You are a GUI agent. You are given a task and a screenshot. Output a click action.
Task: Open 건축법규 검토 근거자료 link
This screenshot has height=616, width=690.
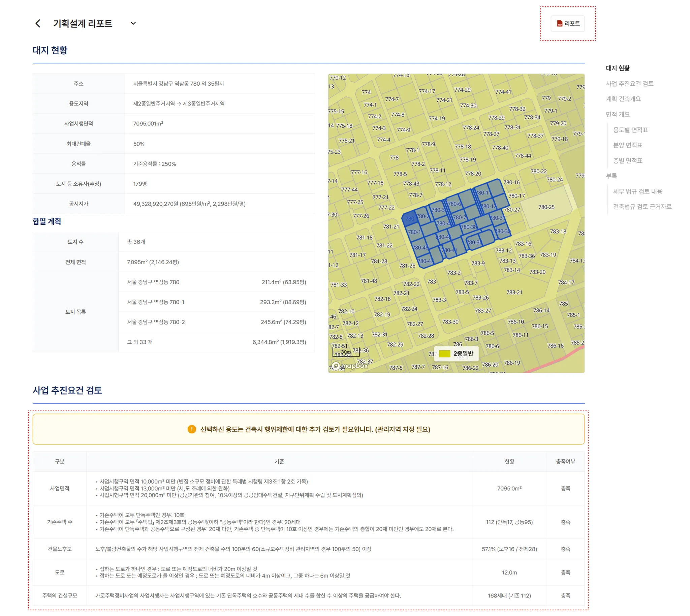642,207
